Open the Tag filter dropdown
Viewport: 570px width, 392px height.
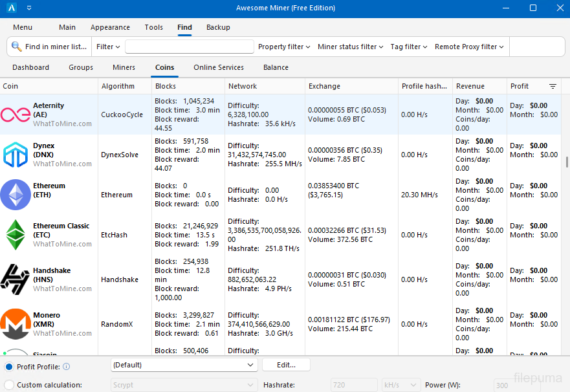tap(409, 47)
